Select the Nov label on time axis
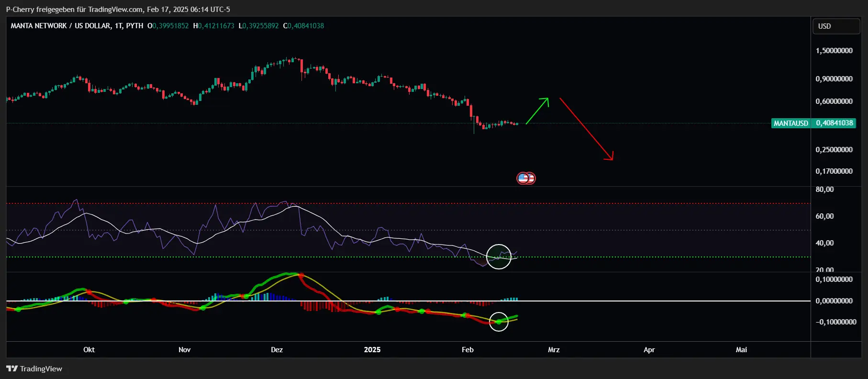Viewport: 868px width, 379px height. point(184,350)
